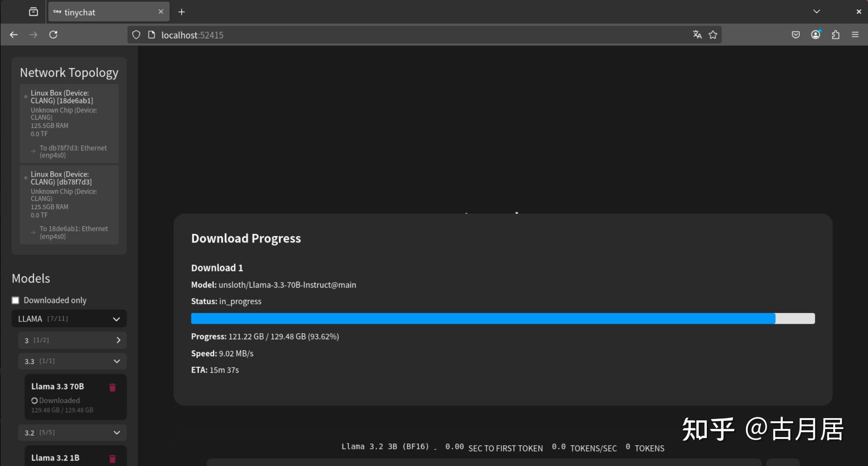Viewport: 868px width, 466px height.
Task: Click trash icon next to Llama 3.2 1B
Action: tap(112, 459)
